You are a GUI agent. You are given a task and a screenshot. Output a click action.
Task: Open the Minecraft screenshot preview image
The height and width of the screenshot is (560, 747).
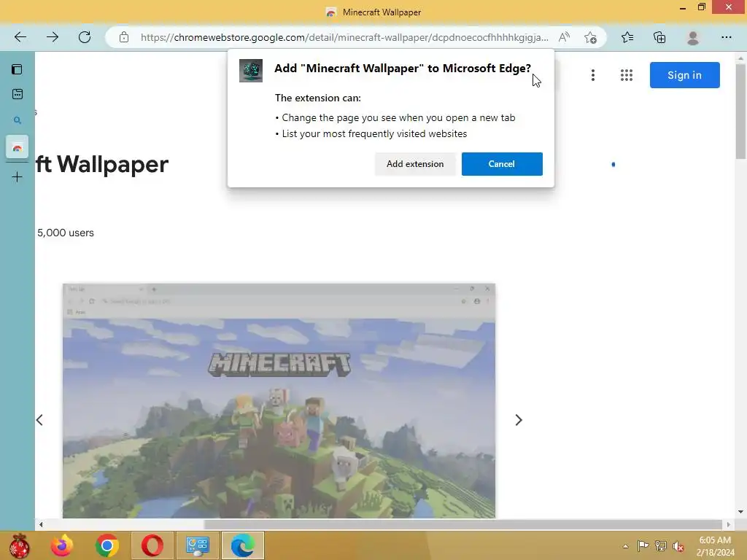click(x=279, y=400)
